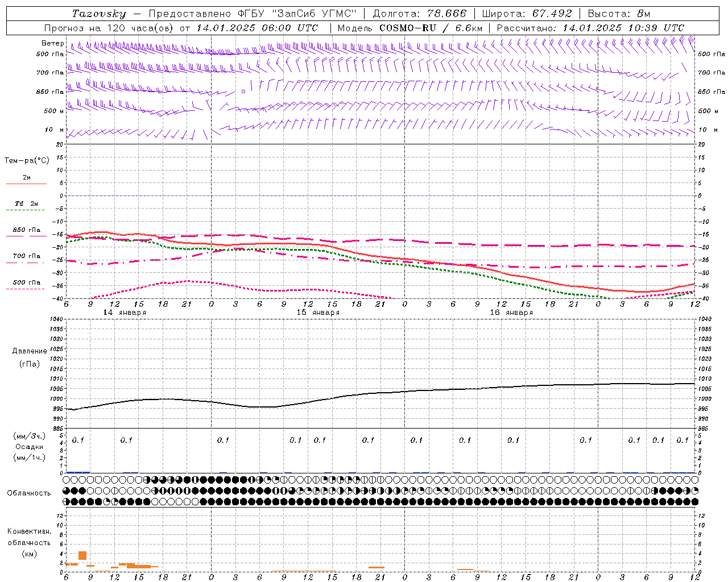Click the Долгота: 78.666 header field
The height and width of the screenshot is (582, 728).
tap(419, 14)
